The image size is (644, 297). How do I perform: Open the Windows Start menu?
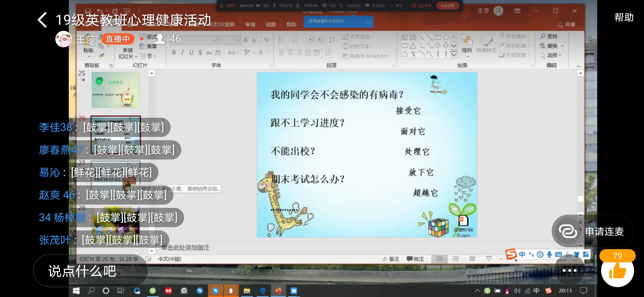coord(76,291)
